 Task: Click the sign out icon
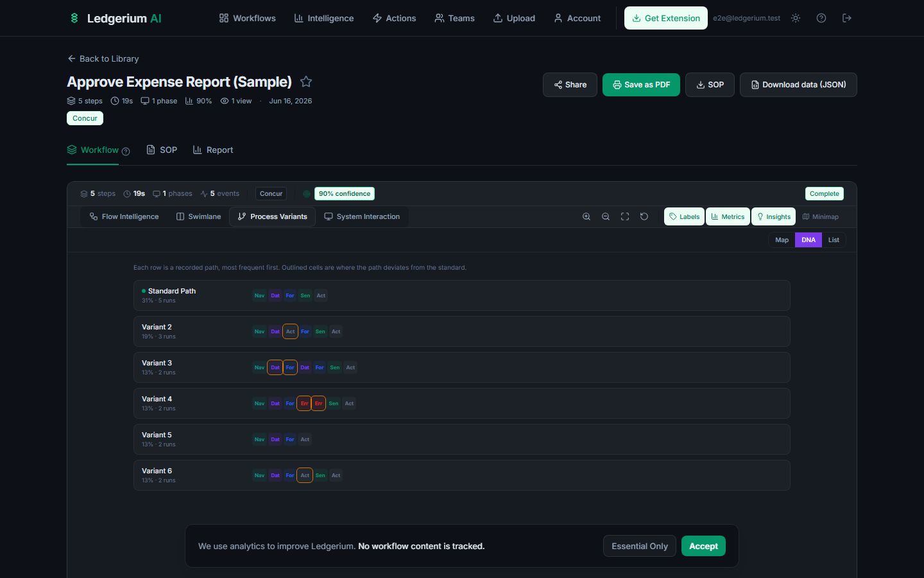[847, 18]
